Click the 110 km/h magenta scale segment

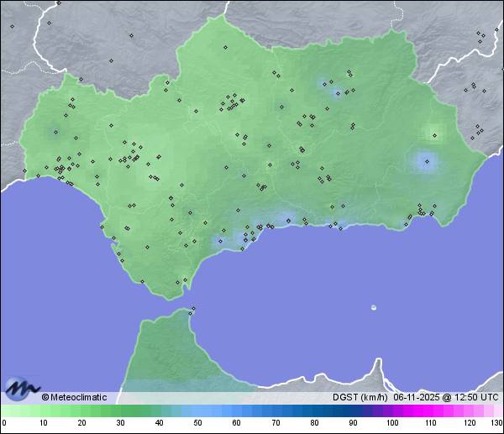429,411
